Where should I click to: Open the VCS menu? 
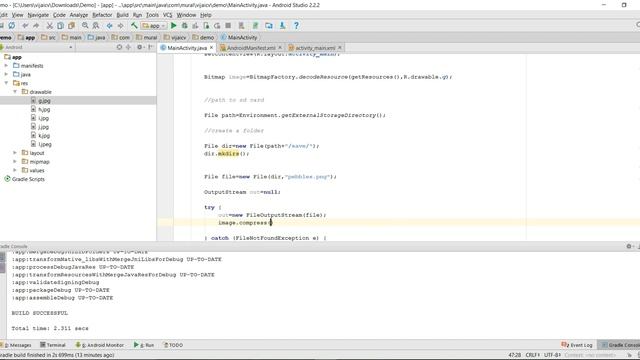click(x=168, y=15)
